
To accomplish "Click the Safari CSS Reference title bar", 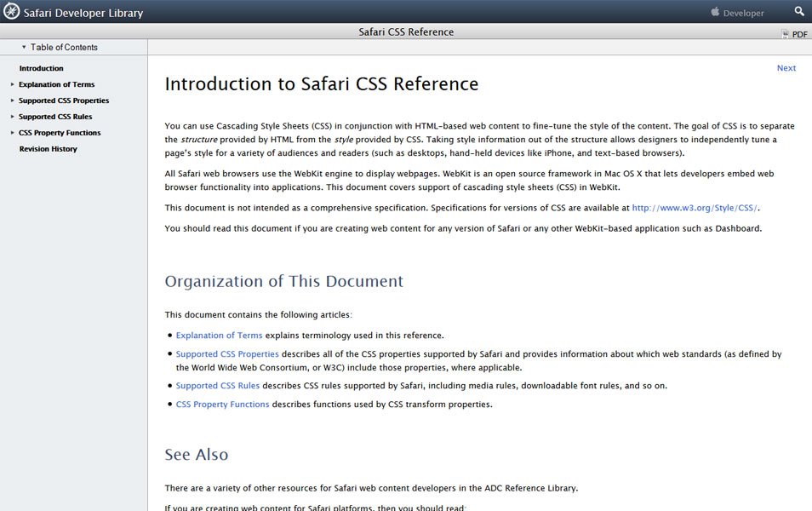I will pyautogui.click(x=406, y=32).
